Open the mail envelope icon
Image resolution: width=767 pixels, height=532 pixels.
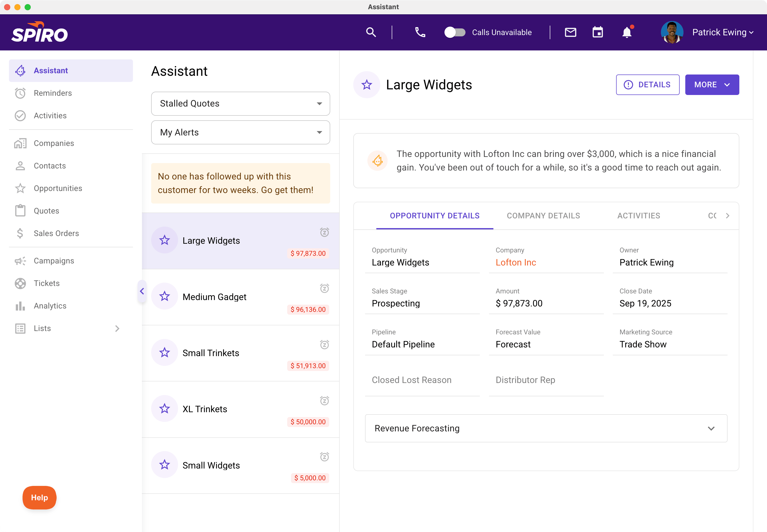click(571, 32)
